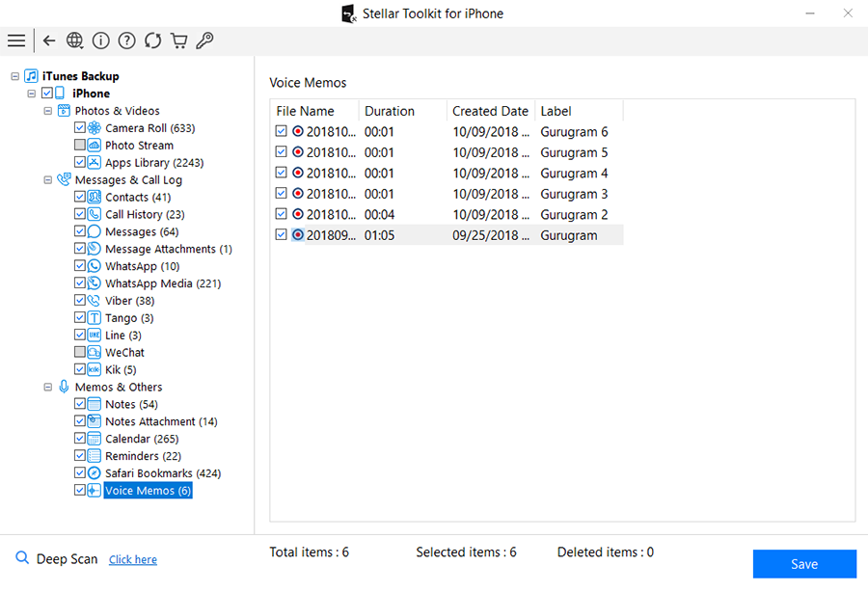The image size is (868, 592).
Task: Collapse the Photos & Videos group
Action: click(x=48, y=111)
